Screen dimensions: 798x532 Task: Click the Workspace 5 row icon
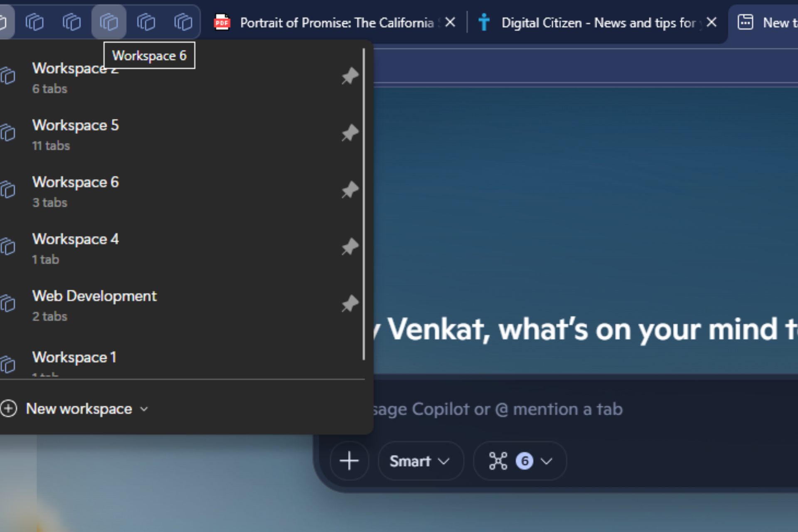click(7, 133)
